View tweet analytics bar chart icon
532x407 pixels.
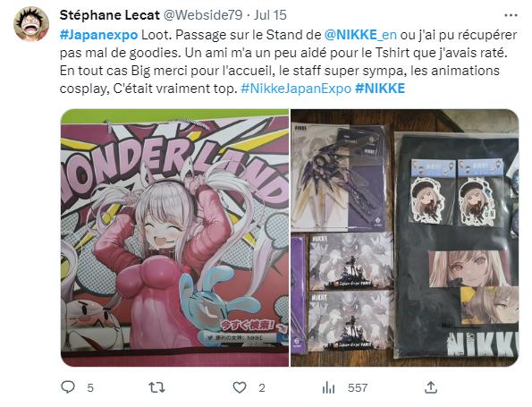(328, 387)
